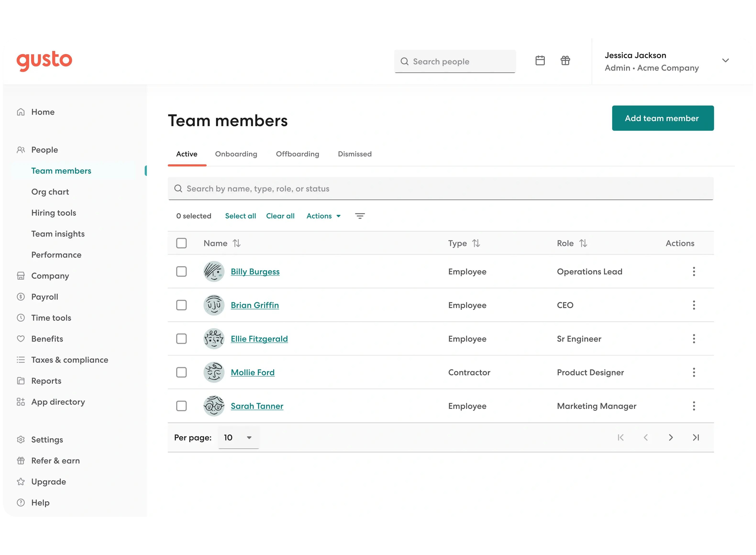
Task: Open Org chart in sidebar
Action: tap(50, 192)
